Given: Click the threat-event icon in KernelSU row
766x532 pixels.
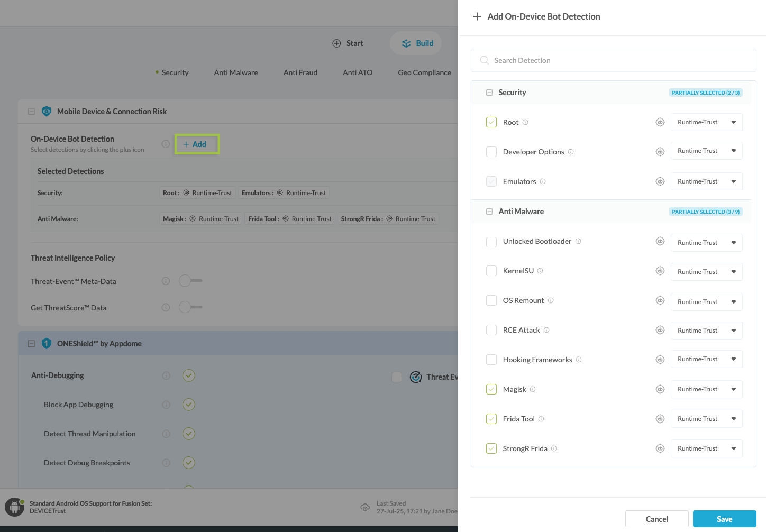Looking at the screenshot, I should (660, 271).
